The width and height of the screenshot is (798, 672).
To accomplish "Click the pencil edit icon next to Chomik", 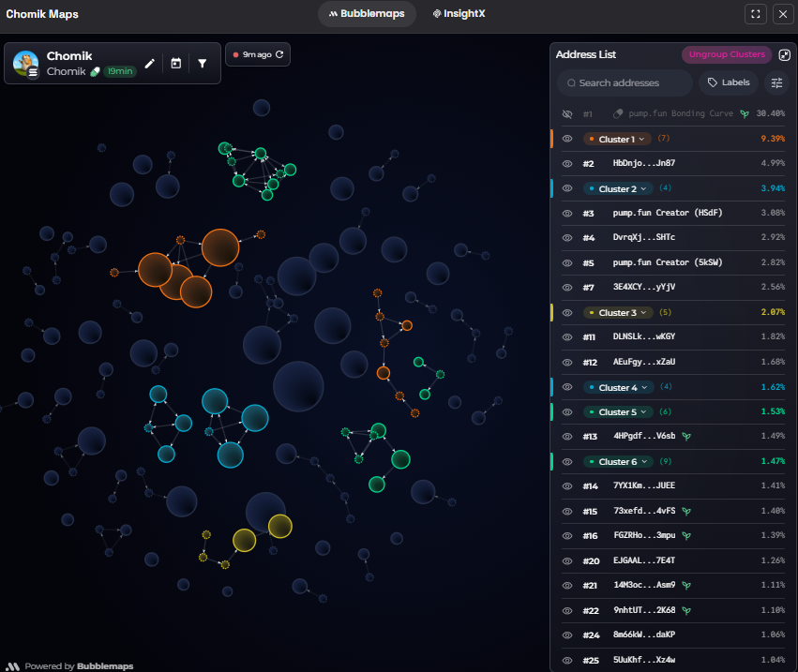I will tap(150, 64).
